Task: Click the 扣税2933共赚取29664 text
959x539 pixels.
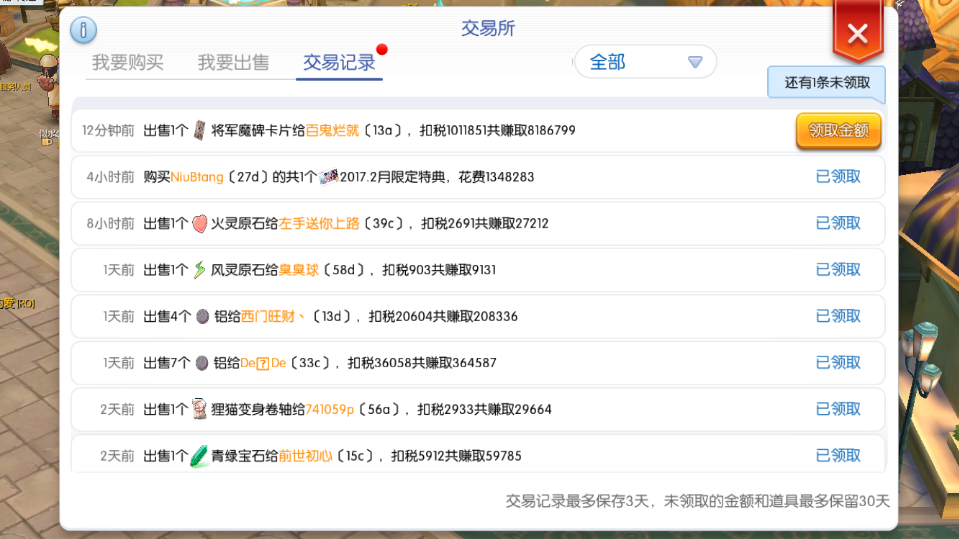Action: pos(484,409)
